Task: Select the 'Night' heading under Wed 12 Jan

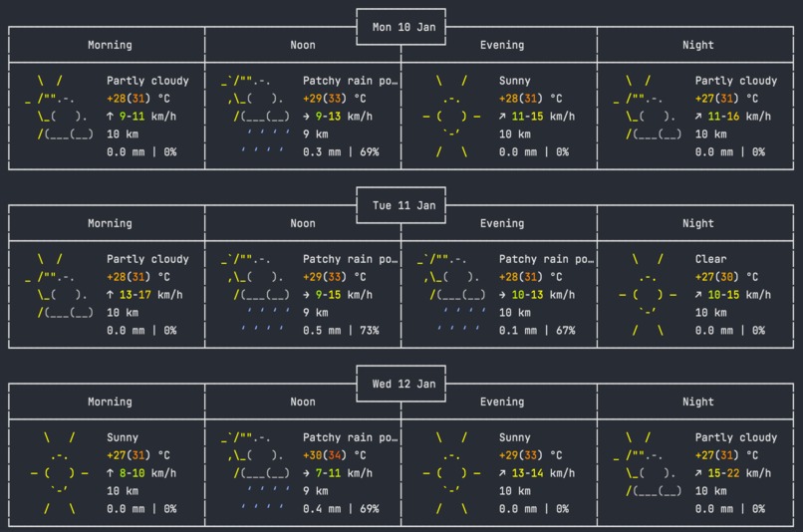Action: [x=697, y=401]
